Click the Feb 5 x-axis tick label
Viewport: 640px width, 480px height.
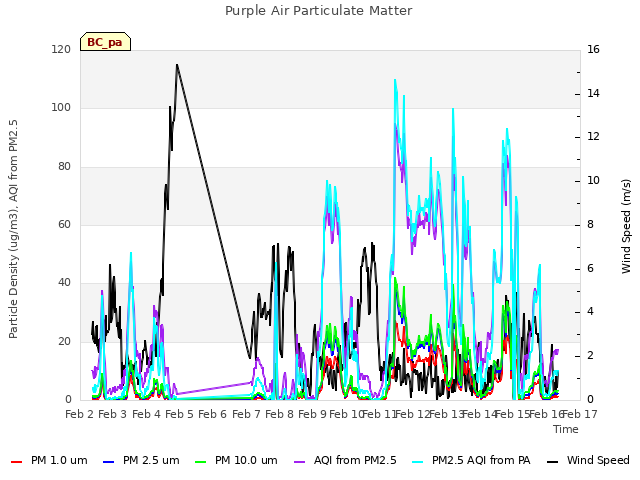click(179, 414)
